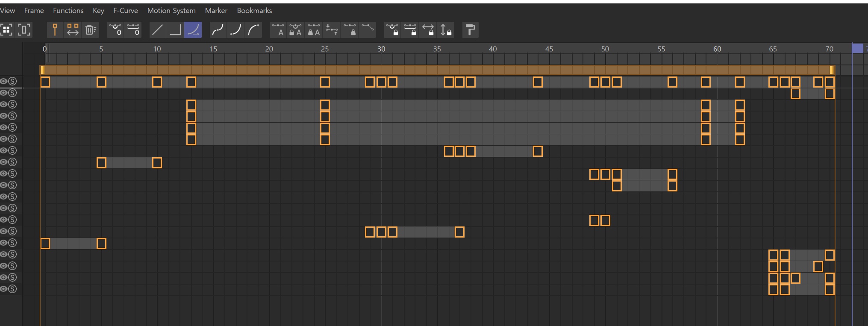Select keyframe at frame 37 in the 29-37 track
This screenshot has width=868, height=326.
coord(459,232)
